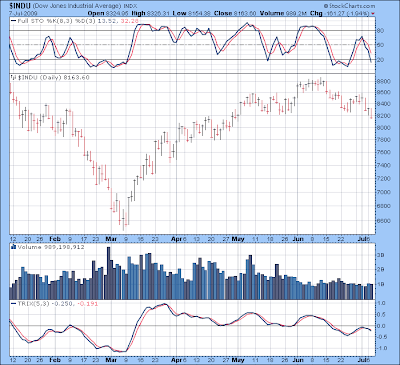Click Mar on the price chart's date axis

pyautogui.click(x=111, y=239)
